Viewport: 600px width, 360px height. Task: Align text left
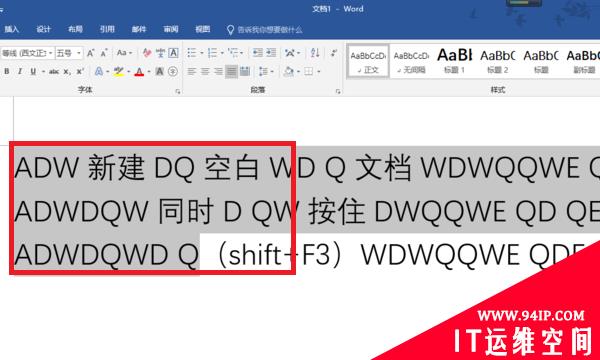pos(192,72)
